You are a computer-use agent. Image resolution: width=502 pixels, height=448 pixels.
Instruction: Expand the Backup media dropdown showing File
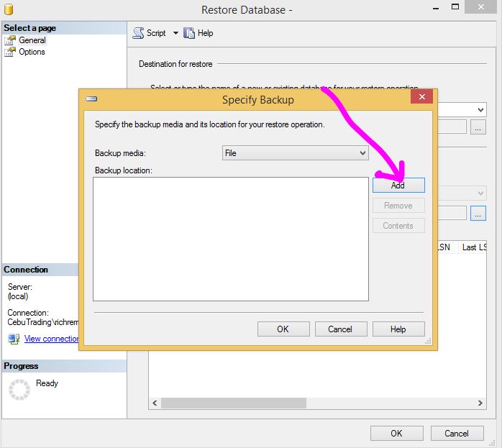point(362,153)
